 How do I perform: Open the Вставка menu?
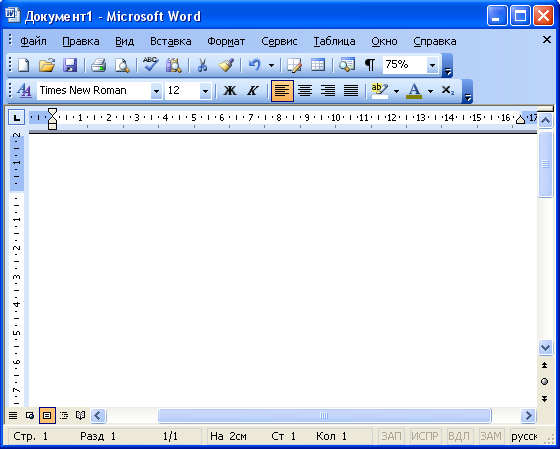tap(170, 41)
